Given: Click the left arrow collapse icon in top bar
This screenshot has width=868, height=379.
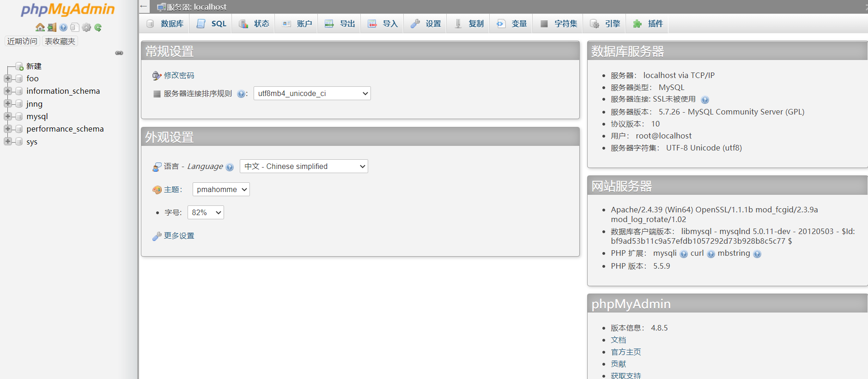Looking at the screenshot, I should (144, 6).
